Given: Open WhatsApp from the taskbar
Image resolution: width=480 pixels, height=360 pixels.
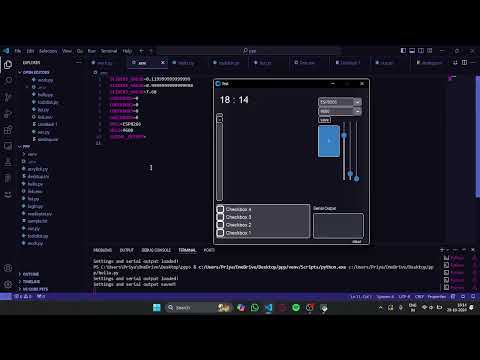Looking at the screenshot, I should tap(255, 307).
